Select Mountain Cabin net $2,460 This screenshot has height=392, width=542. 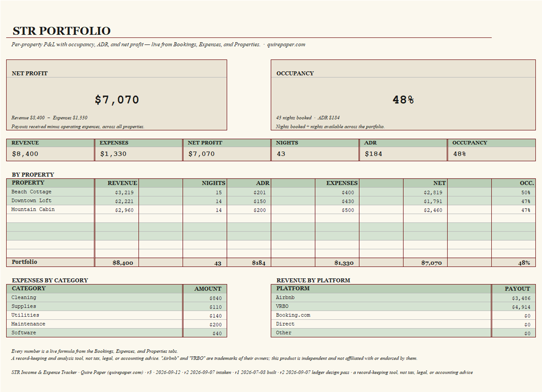433,210
